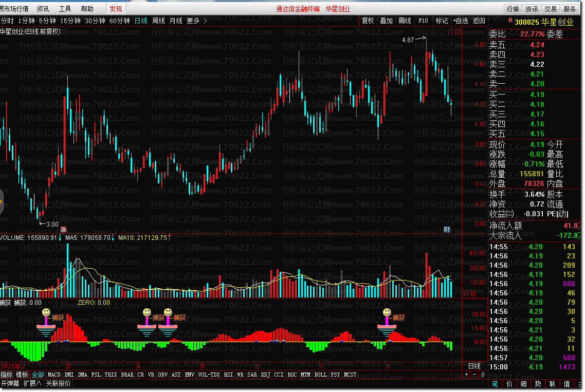Apply the KDJ indicator

265,375
